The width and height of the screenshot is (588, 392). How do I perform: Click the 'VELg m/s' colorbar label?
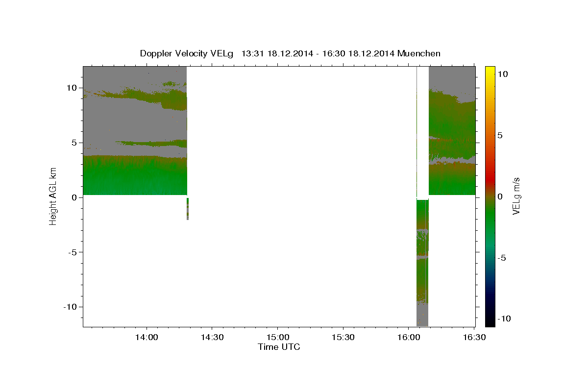click(516, 196)
